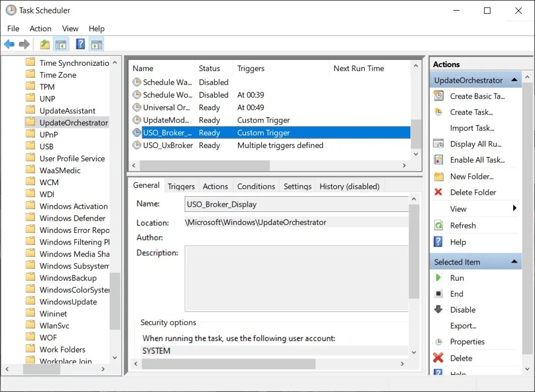Click the Task Scheduler title bar icon
535x392 pixels.
(x=11, y=10)
